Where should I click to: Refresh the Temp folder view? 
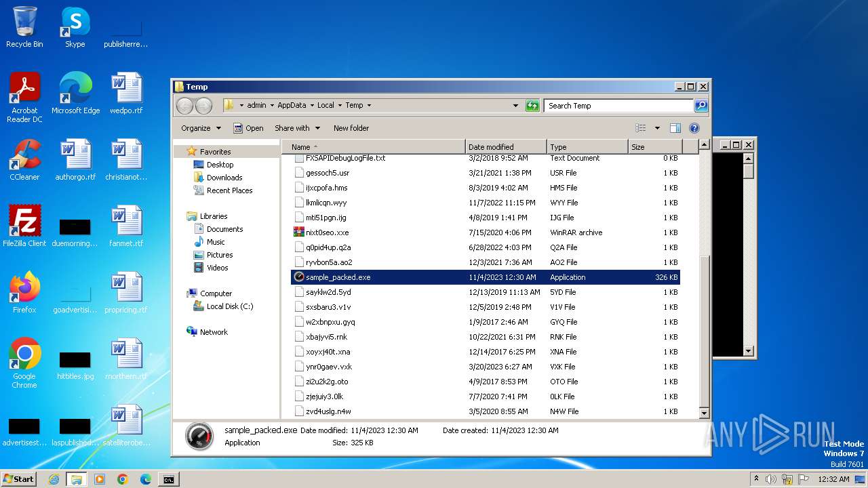(532, 106)
